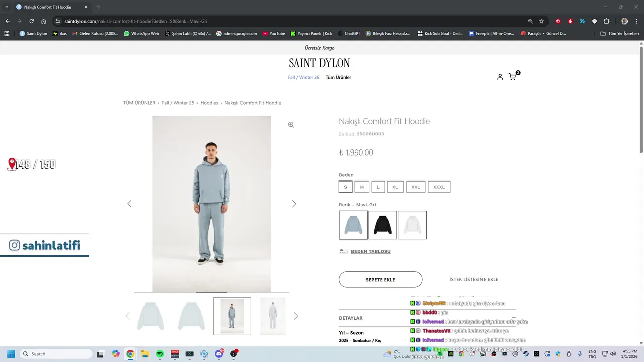Open Chrome profile avatar
Screen dimensions: 644x362
click(x=624, y=21)
